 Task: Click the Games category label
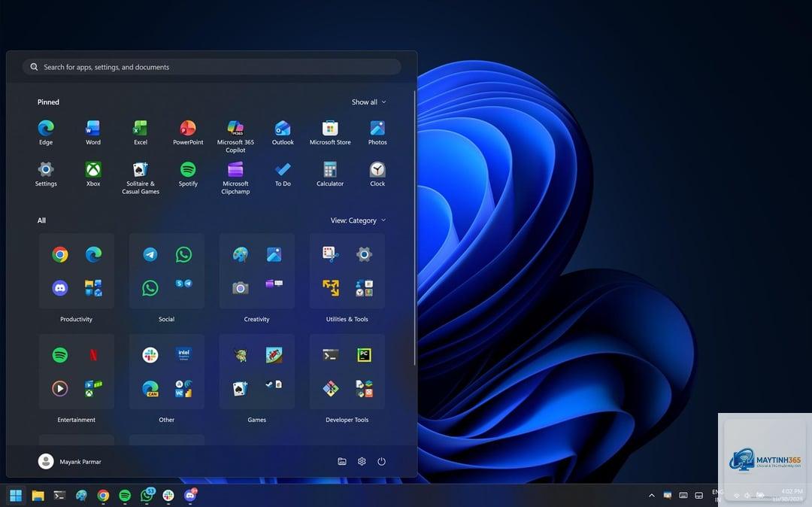click(x=256, y=420)
